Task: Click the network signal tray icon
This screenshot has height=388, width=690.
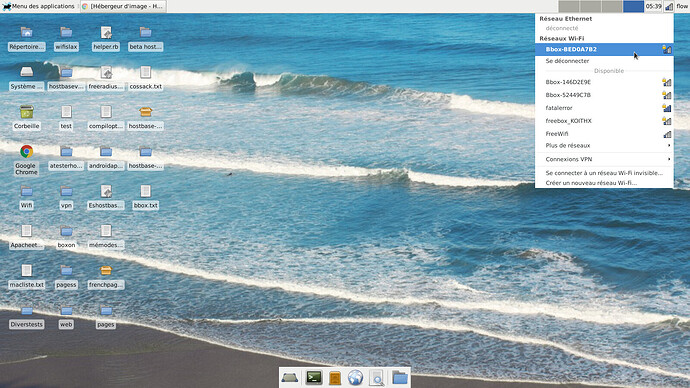Action: pos(669,6)
